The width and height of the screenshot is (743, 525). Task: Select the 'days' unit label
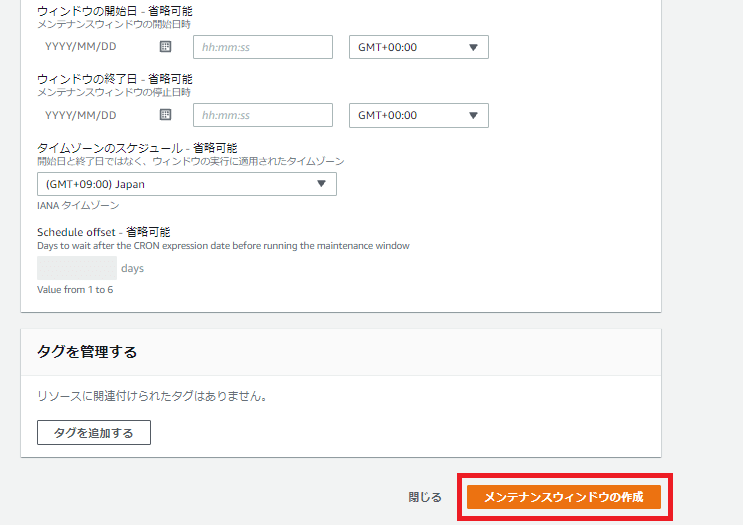point(132,268)
